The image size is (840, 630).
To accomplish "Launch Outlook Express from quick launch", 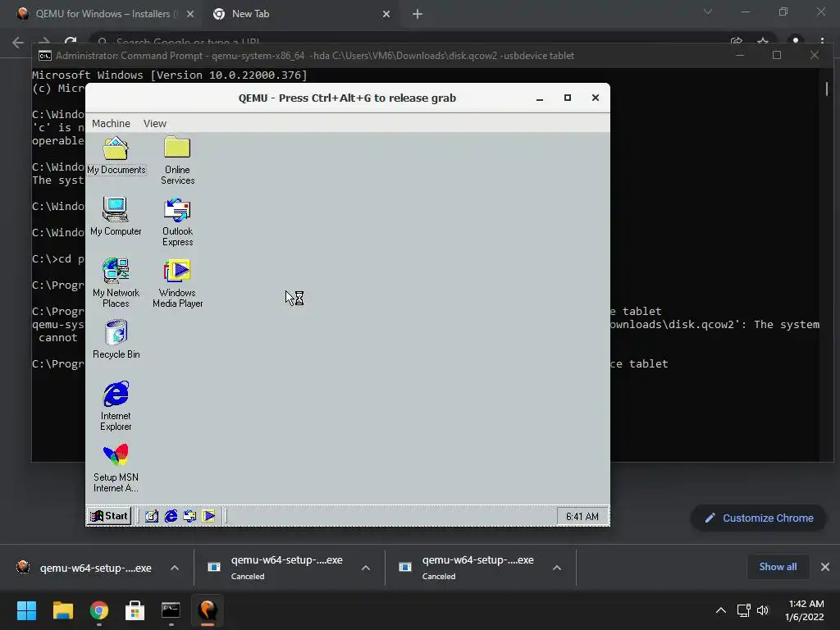I will tap(189, 516).
